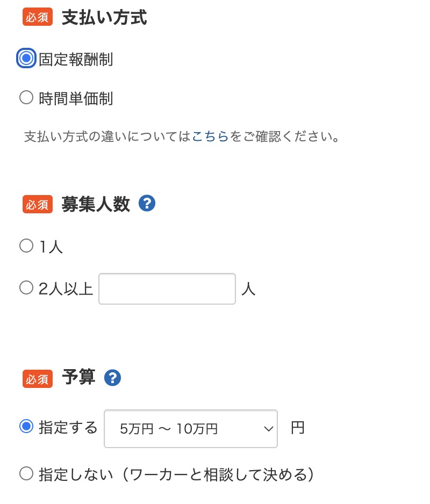Click the 必須 badge beside 募集人数

click(38, 204)
